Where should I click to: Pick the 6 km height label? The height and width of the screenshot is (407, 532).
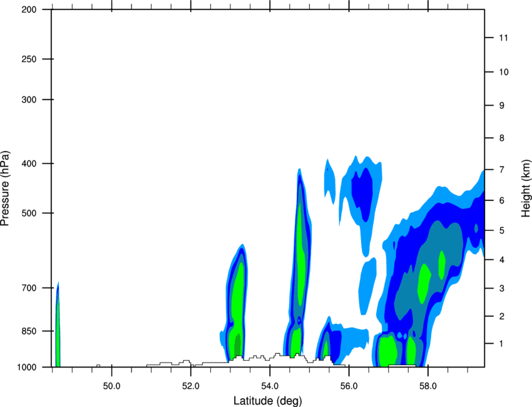(x=502, y=200)
